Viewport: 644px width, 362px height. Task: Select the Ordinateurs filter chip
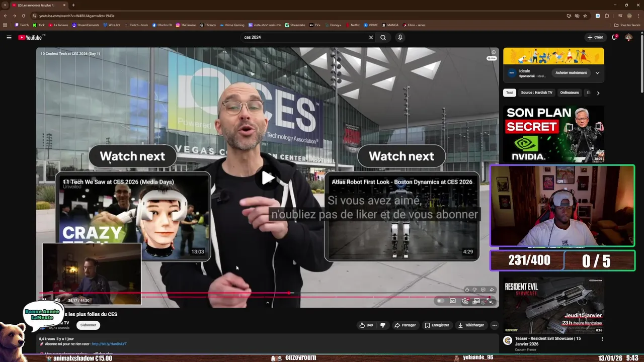(570, 93)
